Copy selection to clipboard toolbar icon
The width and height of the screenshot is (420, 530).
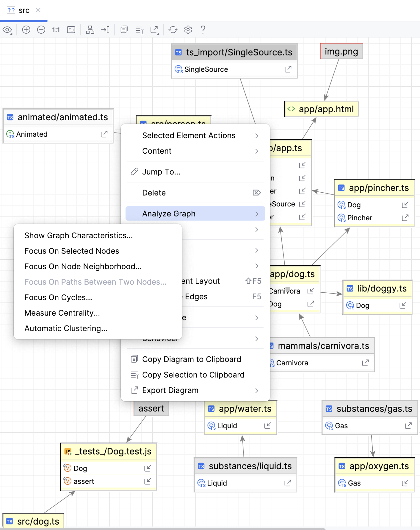coord(140,30)
